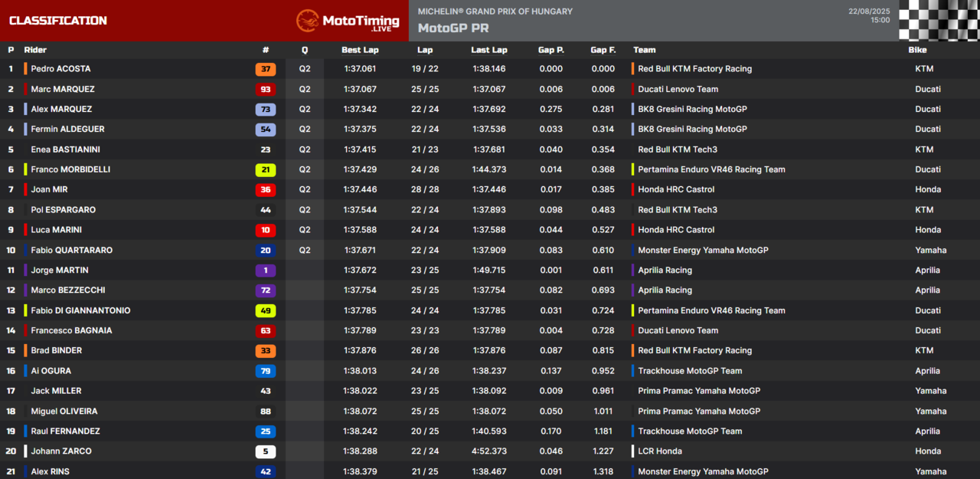Click the MotoGP PR session title
Image resolution: width=980 pixels, height=479 pixels.
pyautogui.click(x=453, y=28)
